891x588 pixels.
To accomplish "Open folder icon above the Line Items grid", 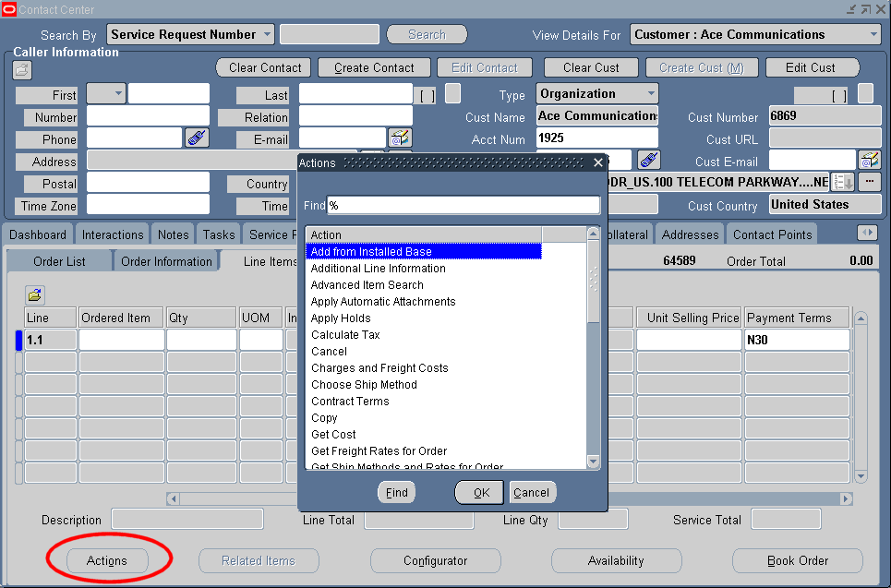I will tap(33, 294).
